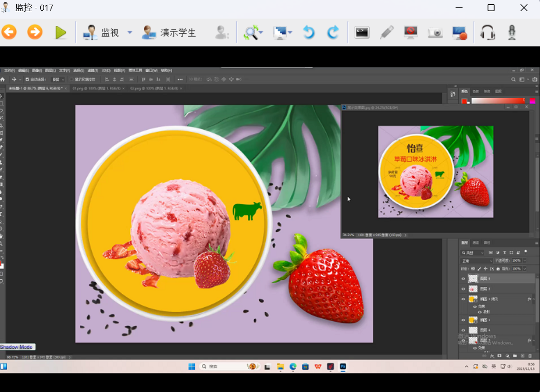Click the microphone icon in monitor toolbar
Screen dimensions: 540x392
coord(512,32)
